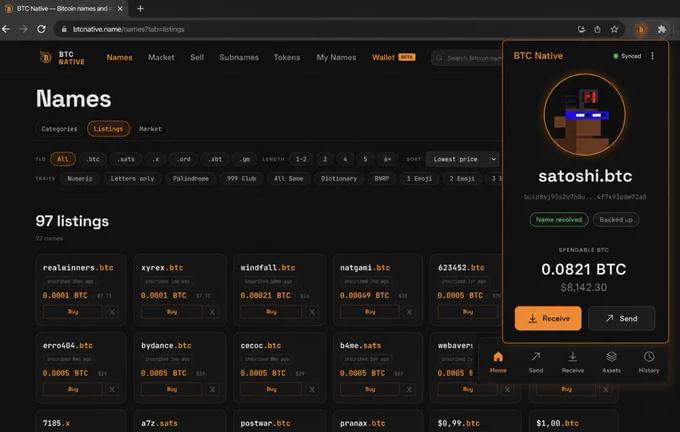Filter names by .sats TLD
Image resolution: width=680 pixels, height=432 pixels.
(x=126, y=159)
